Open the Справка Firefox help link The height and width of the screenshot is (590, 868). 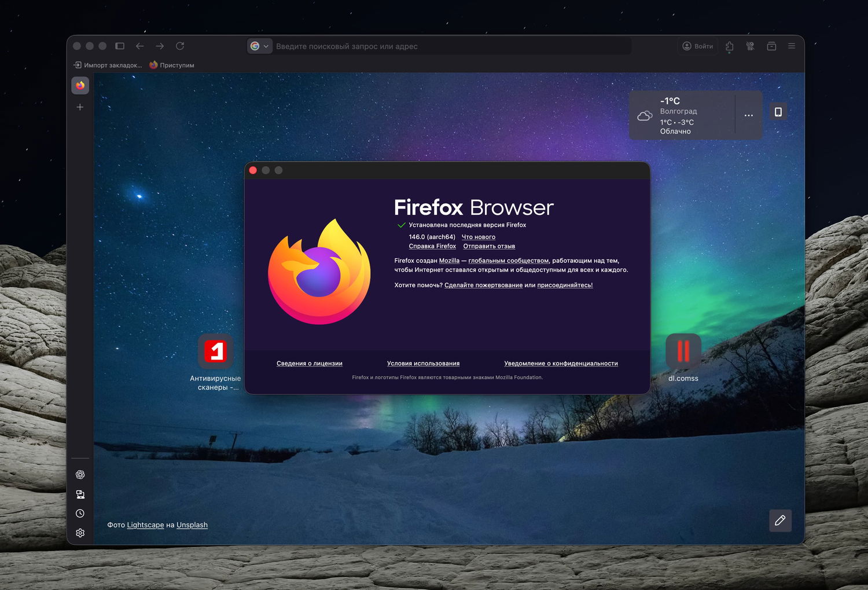pos(432,246)
